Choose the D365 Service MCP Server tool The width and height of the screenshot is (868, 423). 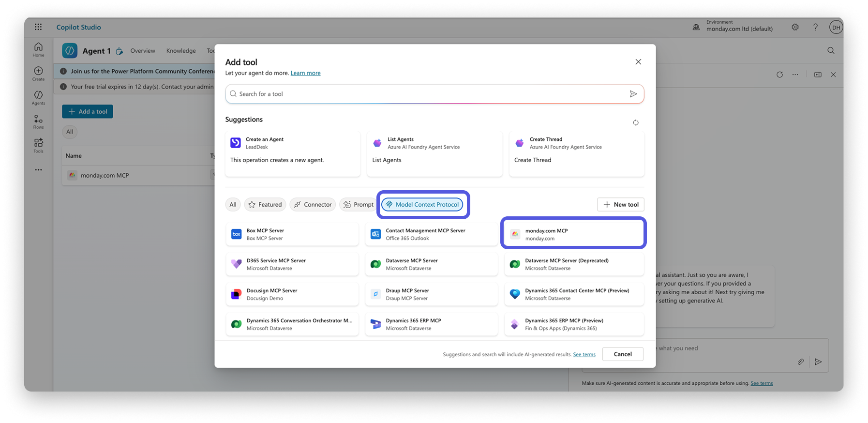click(292, 264)
